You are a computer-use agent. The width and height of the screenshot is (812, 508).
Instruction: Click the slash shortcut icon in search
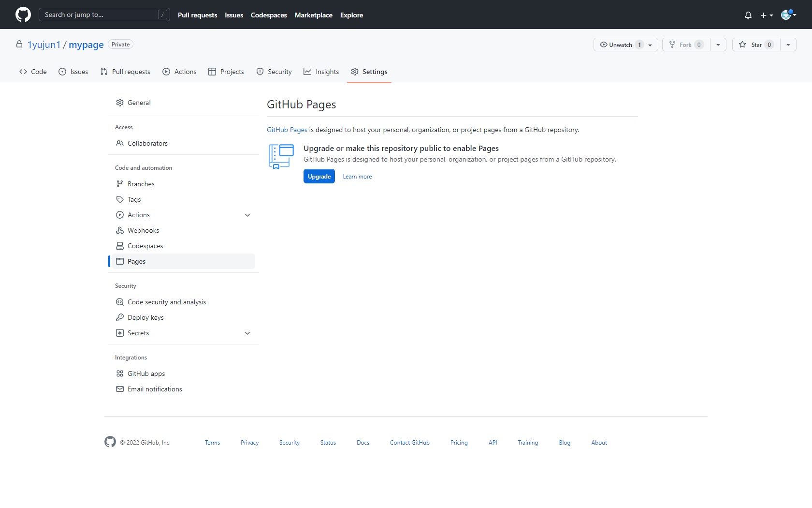click(163, 15)
